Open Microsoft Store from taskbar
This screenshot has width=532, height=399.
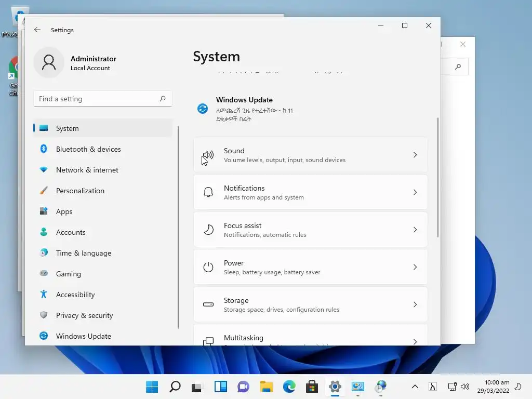click(312, 387)
